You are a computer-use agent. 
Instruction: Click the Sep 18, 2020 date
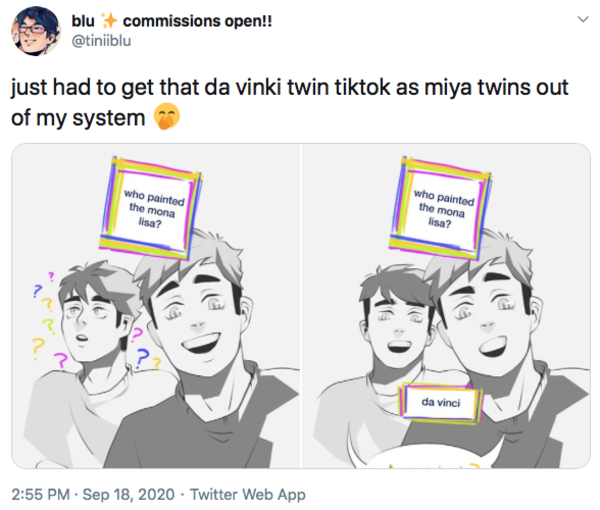tap(129, 494)
